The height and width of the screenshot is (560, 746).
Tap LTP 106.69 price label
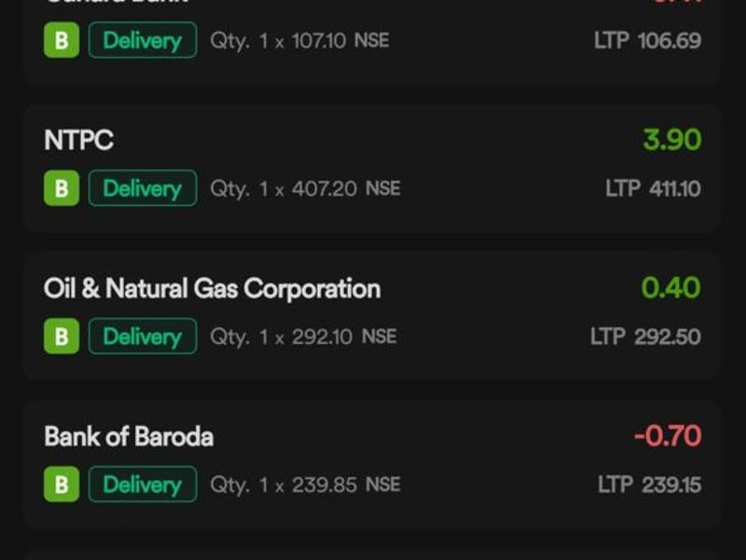647,40
